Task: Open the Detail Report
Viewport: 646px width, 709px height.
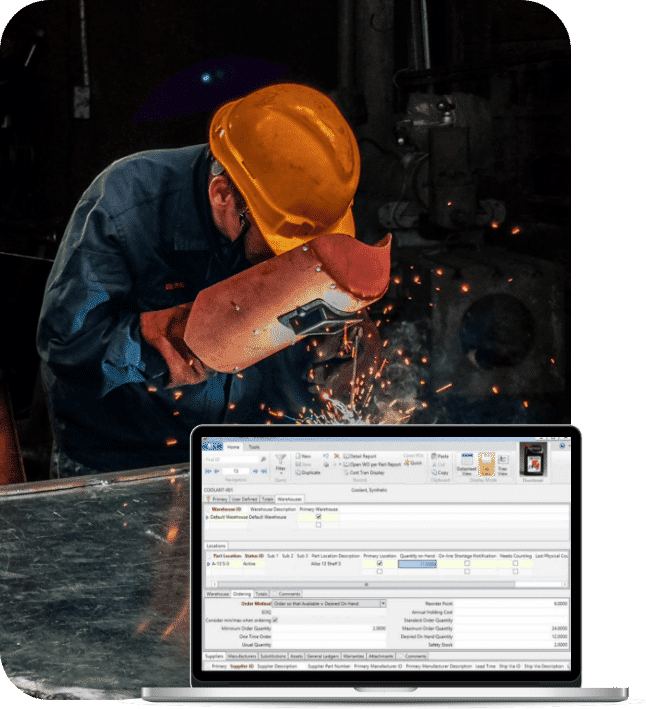Action: (360, 456)
